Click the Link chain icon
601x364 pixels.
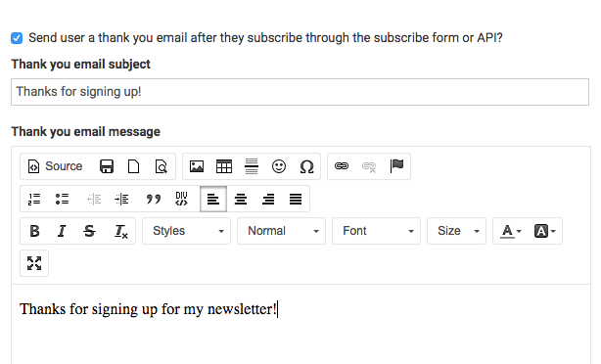pyautogui.click(x=342, y=166)
